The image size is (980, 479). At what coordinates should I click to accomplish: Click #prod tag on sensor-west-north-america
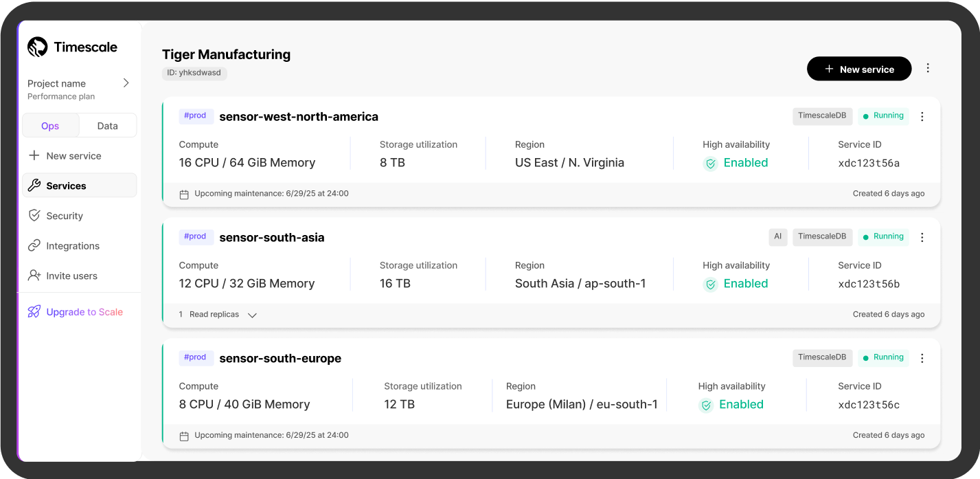(x=196, y=116)
